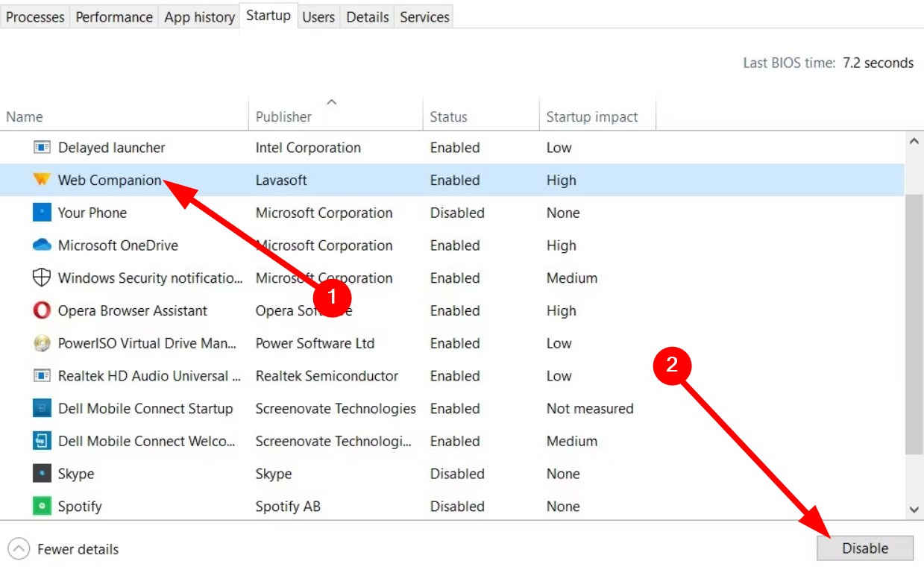Select the Skype icon in list

42,474
